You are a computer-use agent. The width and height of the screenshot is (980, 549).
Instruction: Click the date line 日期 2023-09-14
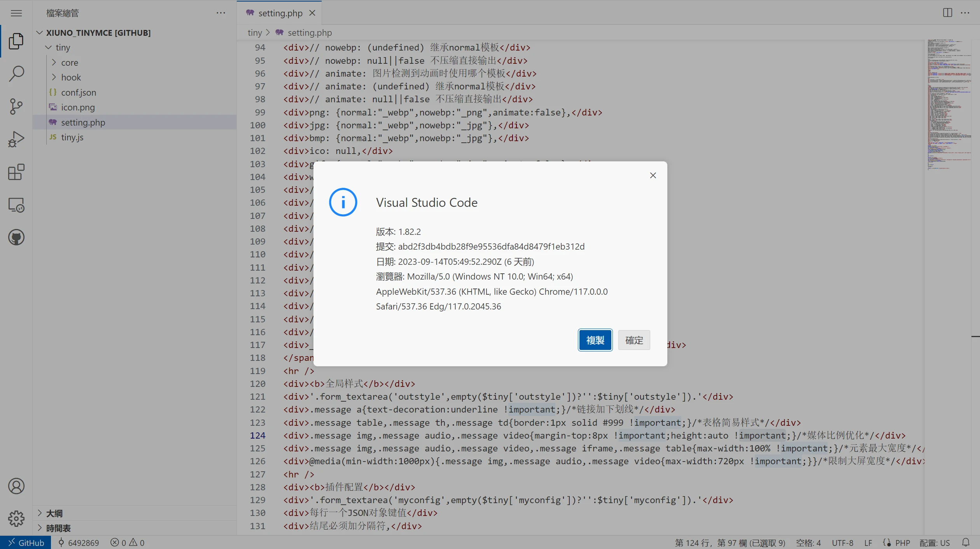click(x=455, y=262)
